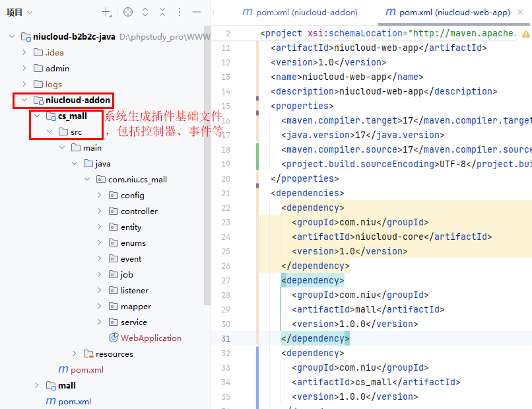Select the WebApplication class file
Image resolution: width=532 pixels, height=409 pixels.
(x=150, y=338)
